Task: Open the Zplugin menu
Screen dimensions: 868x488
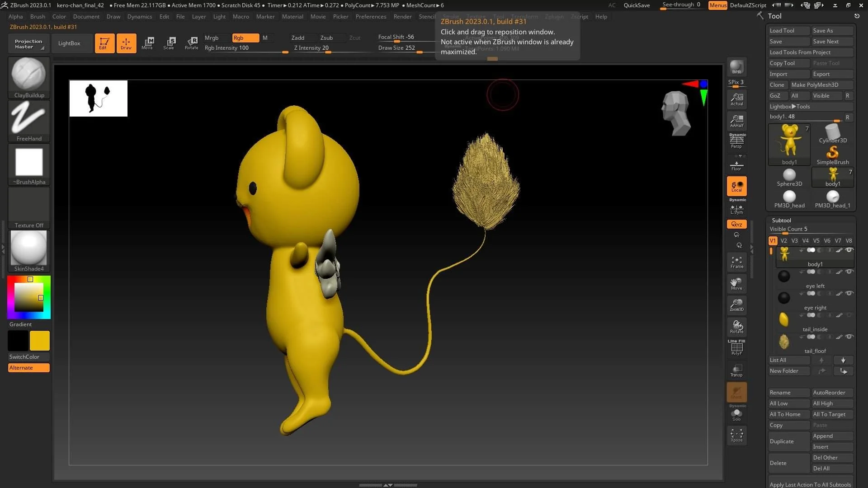Action: pyautogui.click(x=554, y=17)
